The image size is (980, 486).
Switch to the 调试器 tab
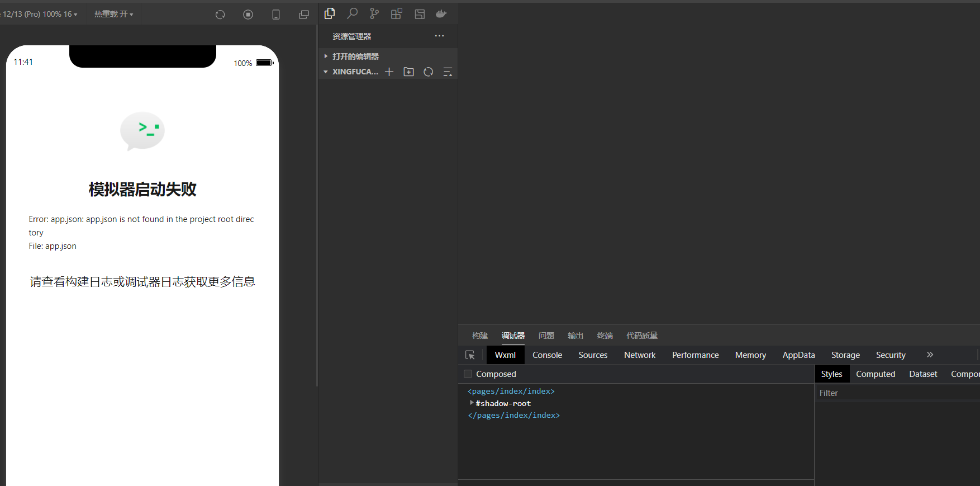513,336
